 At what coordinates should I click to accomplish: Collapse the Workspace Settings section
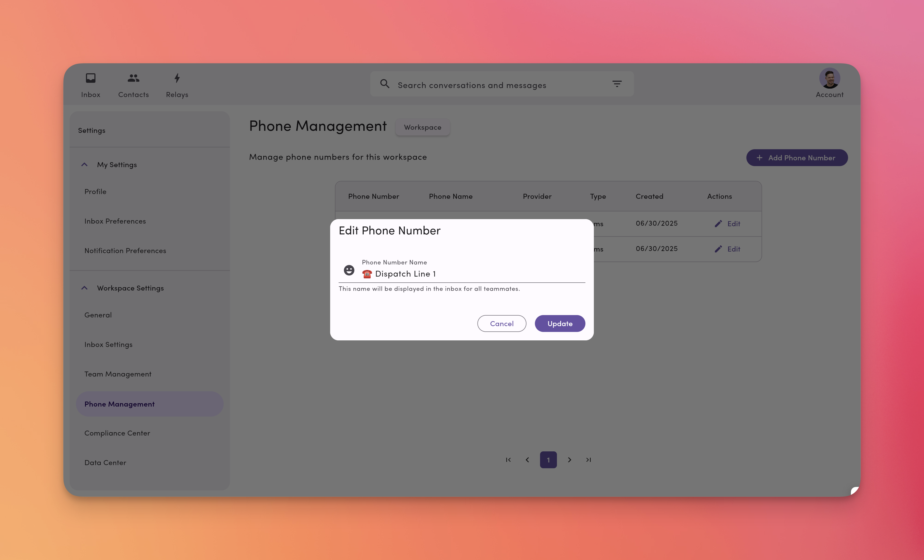tap(84, 288)
